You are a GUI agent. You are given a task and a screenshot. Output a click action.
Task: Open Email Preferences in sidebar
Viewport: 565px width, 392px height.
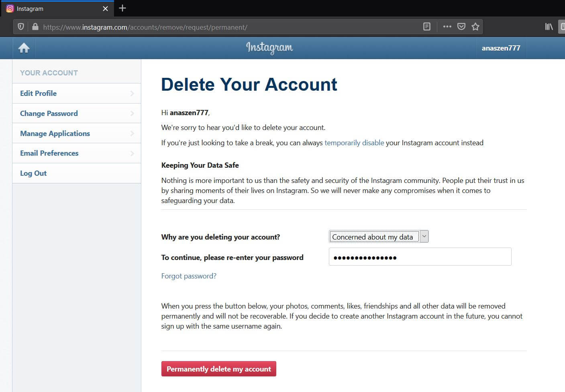tap(77, 153)
